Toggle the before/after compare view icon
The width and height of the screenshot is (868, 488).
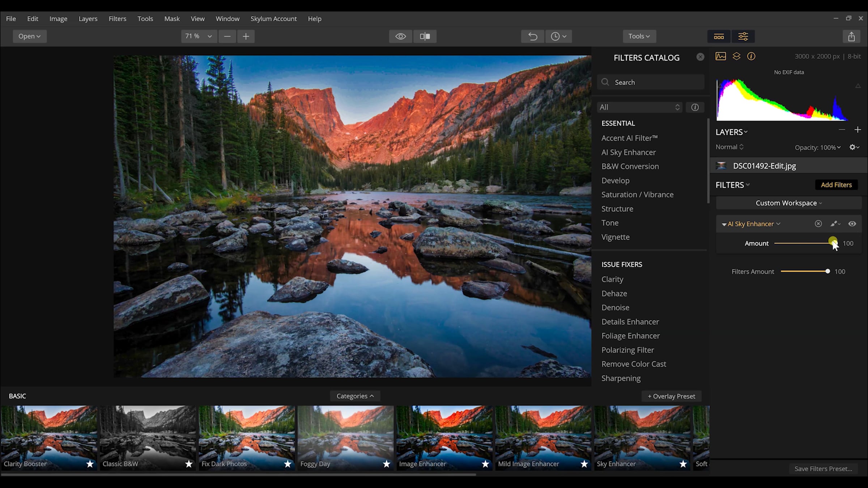point(425,36)
